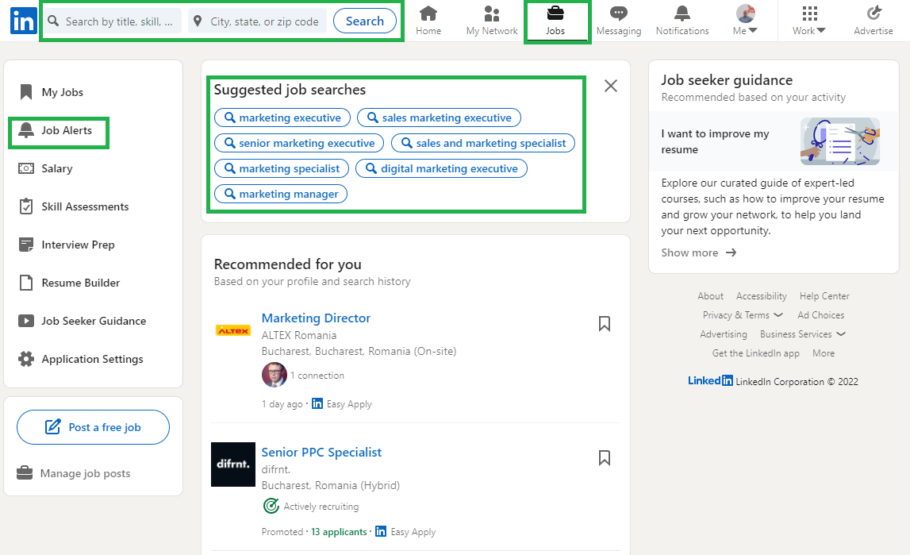Click the difrnt. company logo
Image resolution: width=910 pixels, height=555 pixels.
point(233,464)
